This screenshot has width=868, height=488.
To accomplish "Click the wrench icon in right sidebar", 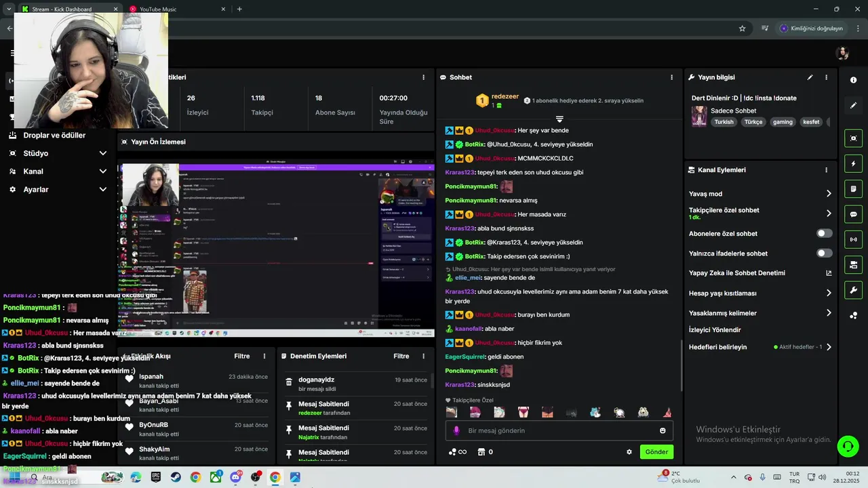I will click(x=853, y=290).
